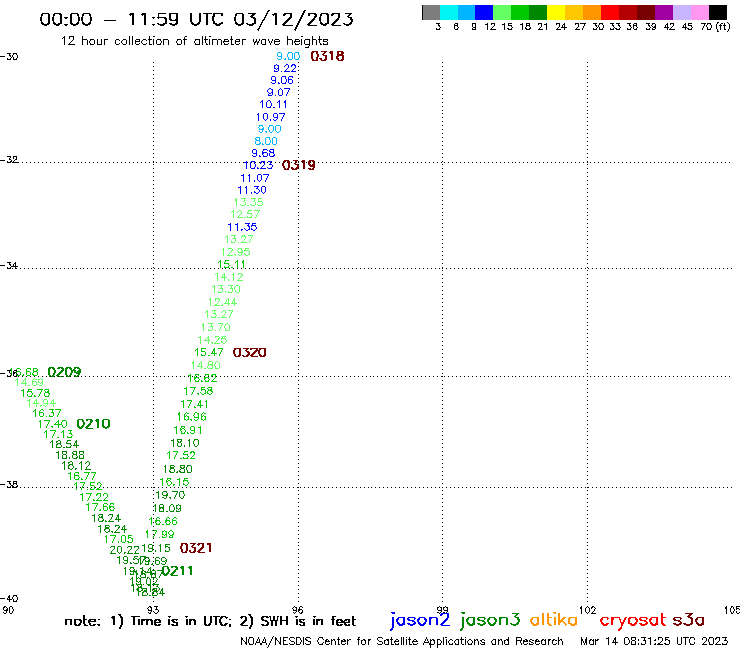
Task: Click the orange legend swatch
Action: [x=591, y=12]
